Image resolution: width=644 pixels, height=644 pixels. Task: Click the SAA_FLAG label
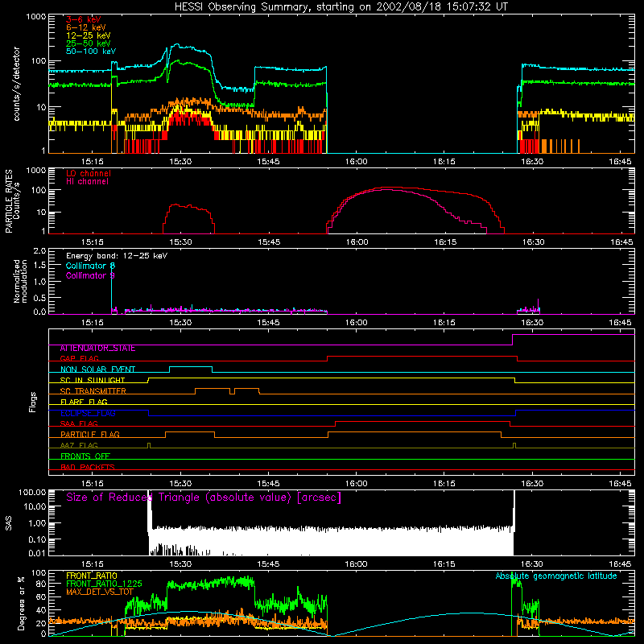tap(79, 423)
